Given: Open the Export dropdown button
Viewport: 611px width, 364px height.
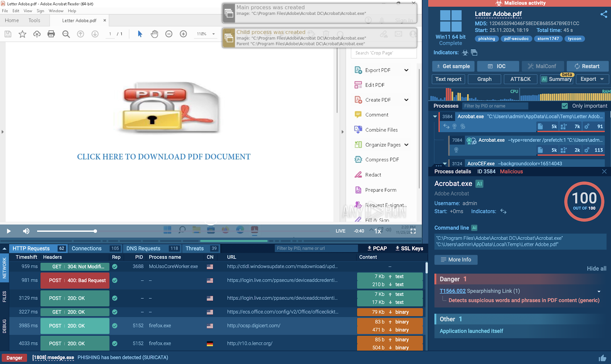Looking at the screenshot, I should [592, 79].
